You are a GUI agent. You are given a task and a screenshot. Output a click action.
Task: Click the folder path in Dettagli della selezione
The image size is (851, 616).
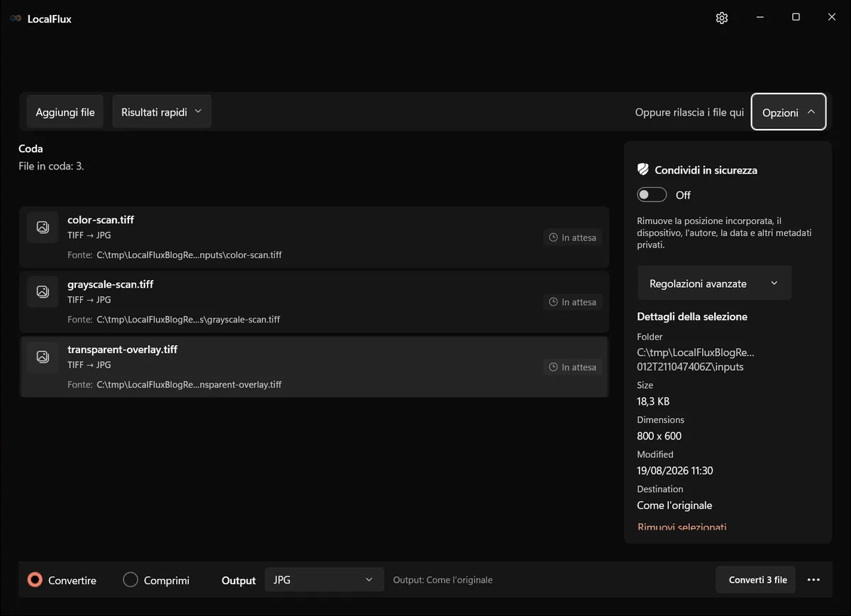tap(696, 359)
